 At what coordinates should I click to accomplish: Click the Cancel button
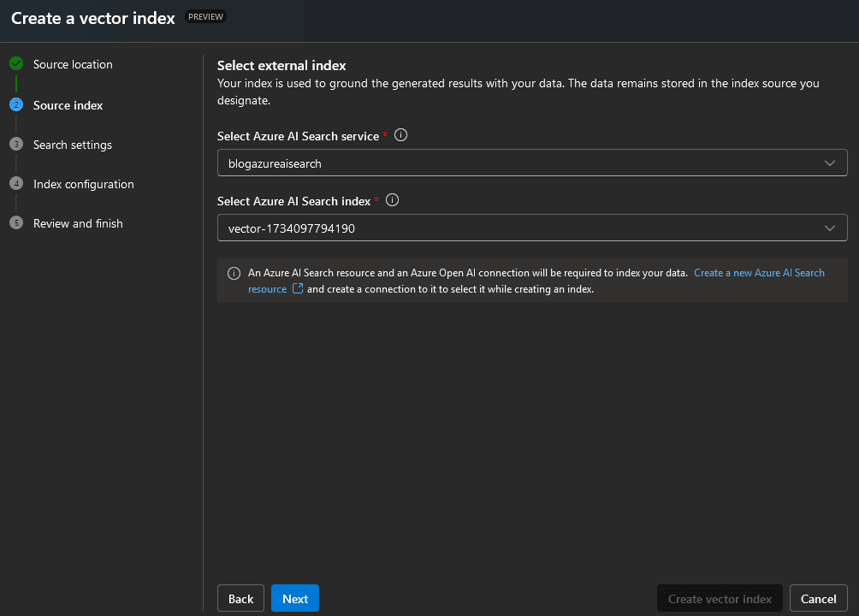tap(818, 598)
